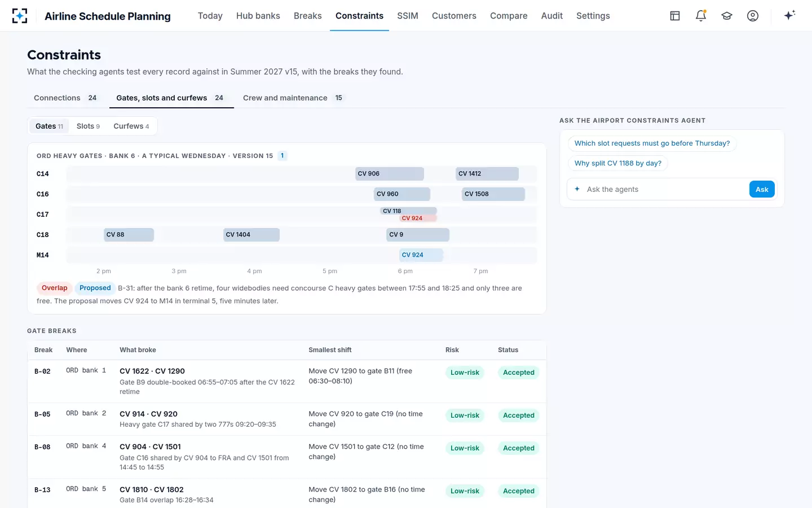Viewport: 812px width, 508px height.
Task: Switch to the Curfews sub-tab
Action: pyautogui.click(x=131, y=126)
